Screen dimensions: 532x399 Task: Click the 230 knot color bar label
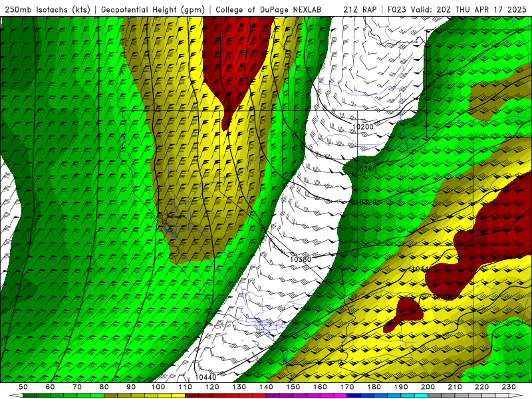coord(509,387)
